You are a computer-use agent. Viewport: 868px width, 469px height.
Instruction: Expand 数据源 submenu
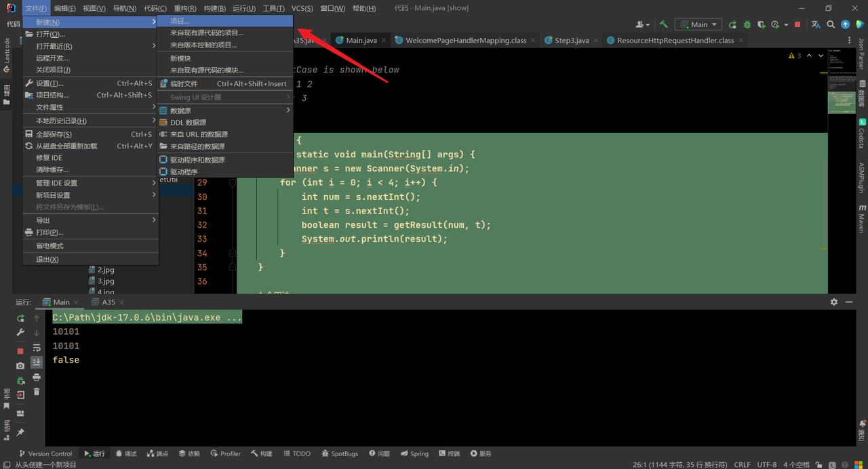pyautogui.click(x=225, y=110)
